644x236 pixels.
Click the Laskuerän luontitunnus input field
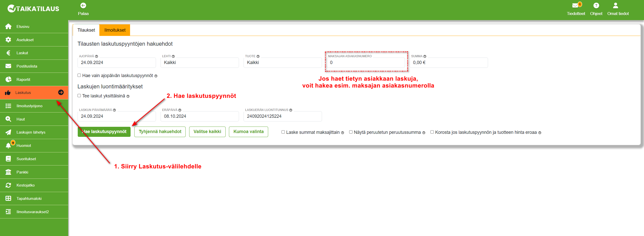click(x=283, y=116)
